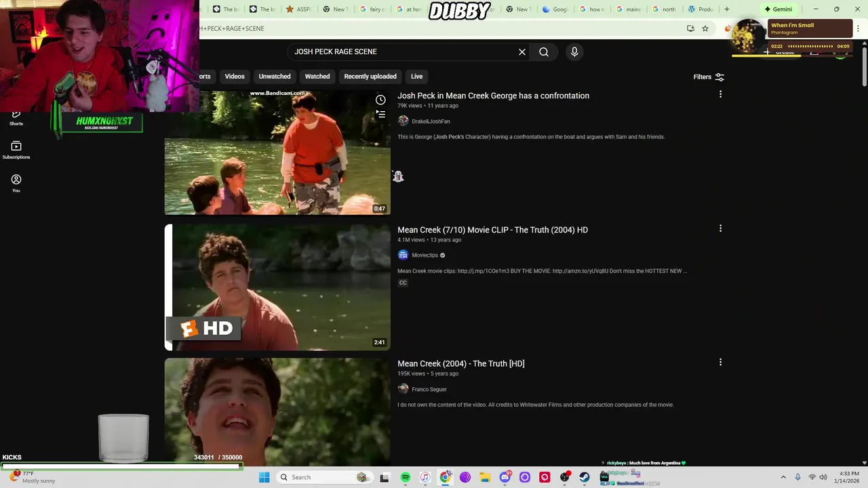Select the Live filter chip
868x488 pixels.
coord(416,77)
